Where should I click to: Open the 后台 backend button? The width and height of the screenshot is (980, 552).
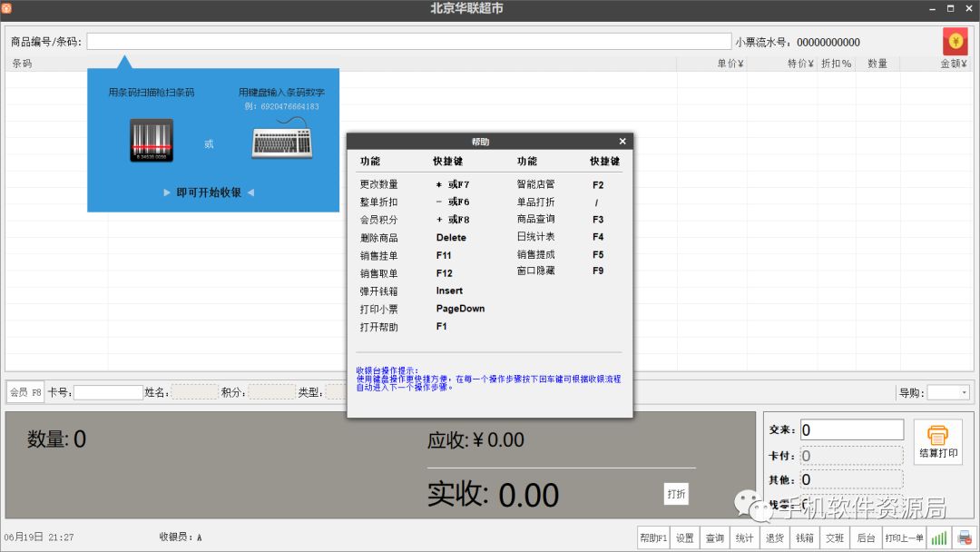(x=866, y=537)
